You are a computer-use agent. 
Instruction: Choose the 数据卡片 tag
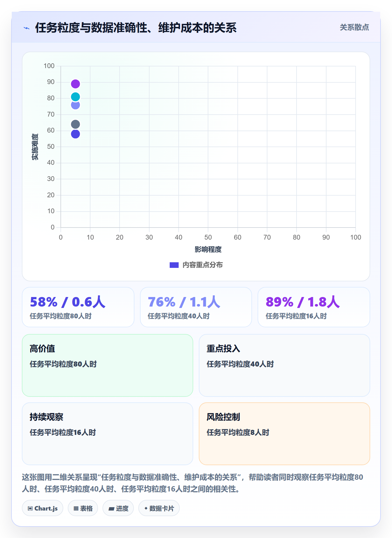coord(159,508)
